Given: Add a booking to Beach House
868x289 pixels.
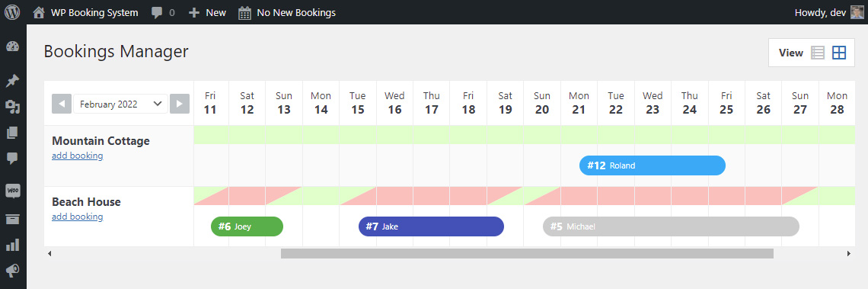Looking at the screenshot, I should (x=78, y=217).
